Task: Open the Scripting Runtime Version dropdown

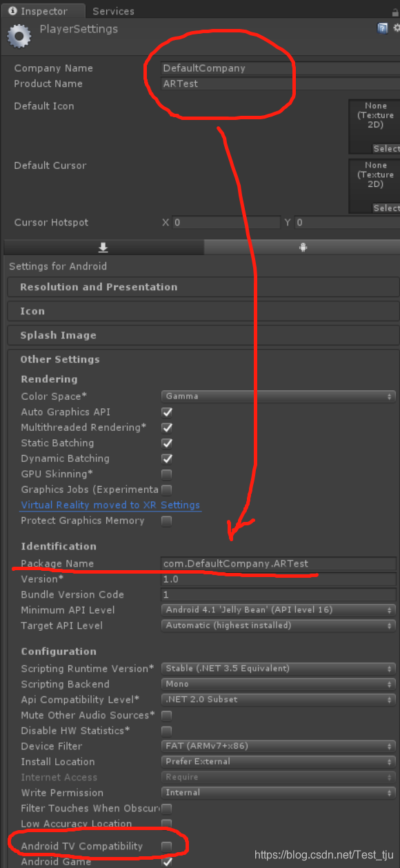Action: click(279, 668)
